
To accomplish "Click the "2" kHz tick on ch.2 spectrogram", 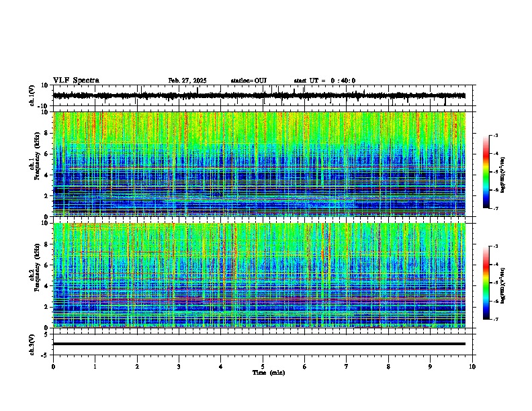I will pyautogui.click(x=47, y=307).
